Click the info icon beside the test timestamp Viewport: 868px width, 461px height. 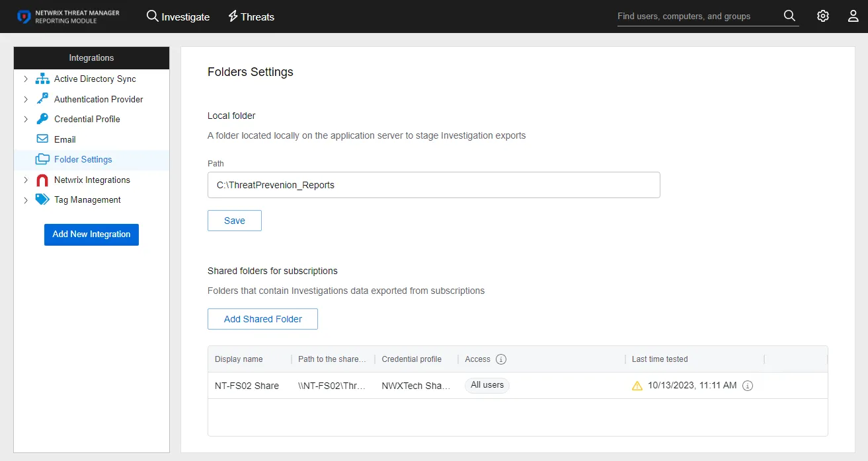click(x=748, y=386)
